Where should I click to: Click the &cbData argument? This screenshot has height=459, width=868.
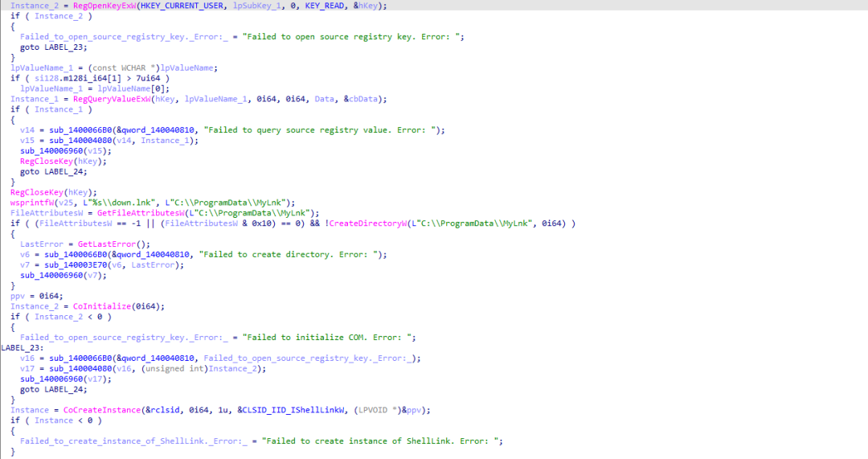point(363,99)
